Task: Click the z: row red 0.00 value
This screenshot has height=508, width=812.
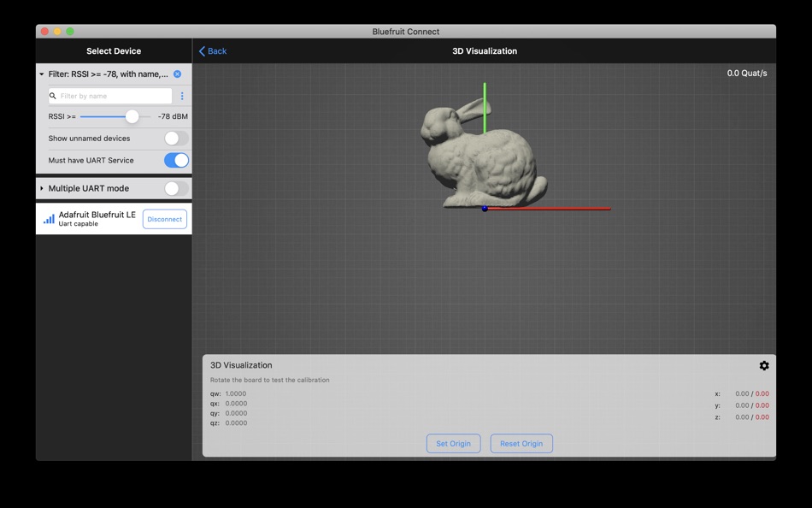Action: pyautogui.click(x=762, y=416)
